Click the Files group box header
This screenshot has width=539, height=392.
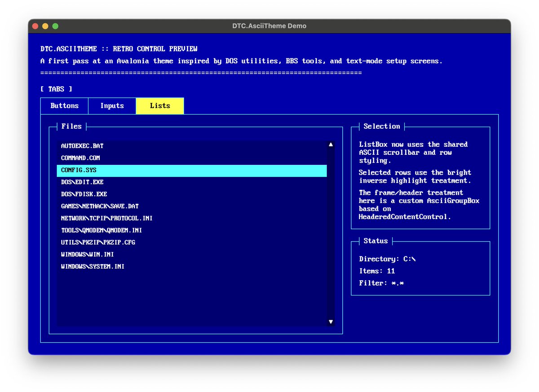(71, 127)
